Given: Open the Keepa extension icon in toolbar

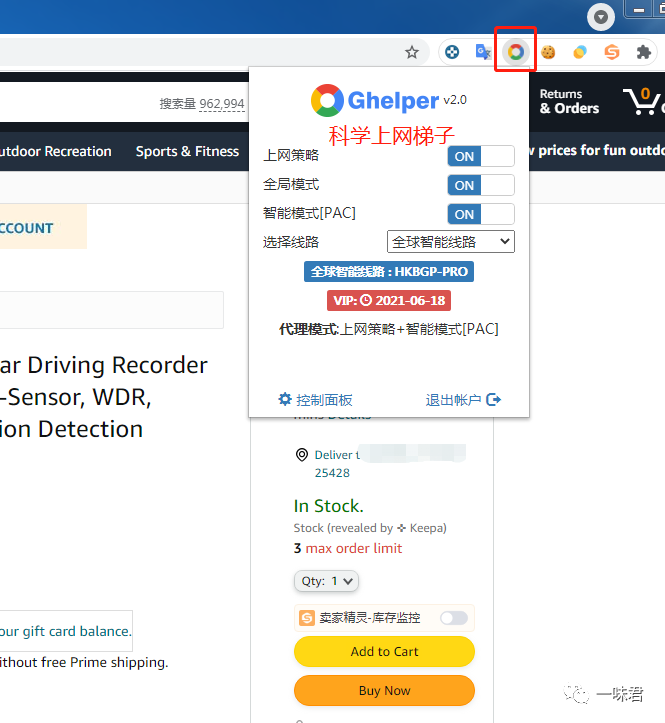Looking at the screenshot, I should click(x=452, y=52).
